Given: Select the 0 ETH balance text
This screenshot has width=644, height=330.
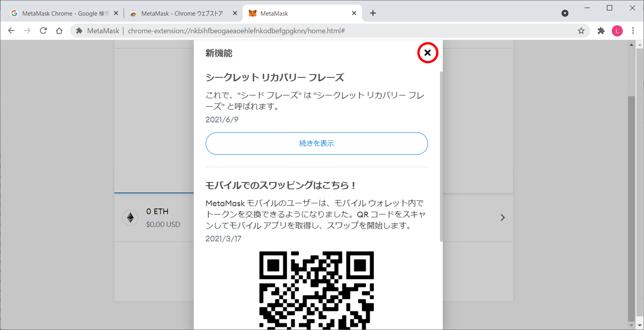Looking at the screenshot, I should pos(157,212).
